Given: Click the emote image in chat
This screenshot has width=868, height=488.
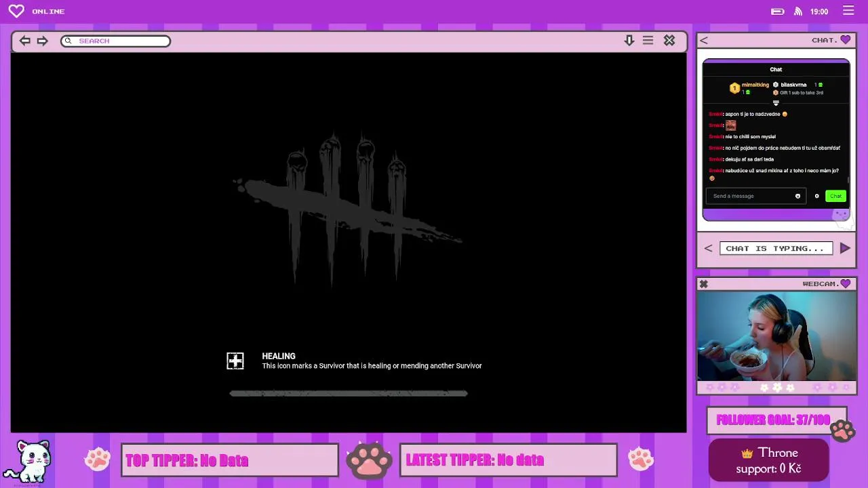Looking at the screenshot, I should 730,125.
